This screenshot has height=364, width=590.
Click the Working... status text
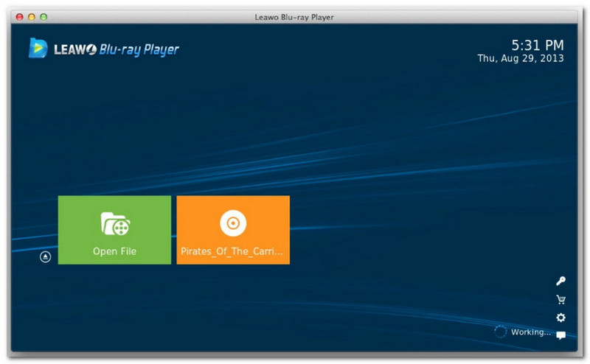(530, 332)
